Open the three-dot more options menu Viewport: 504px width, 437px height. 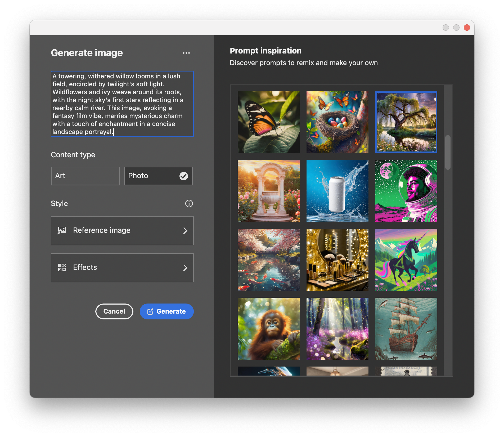(x=186, y=53)
